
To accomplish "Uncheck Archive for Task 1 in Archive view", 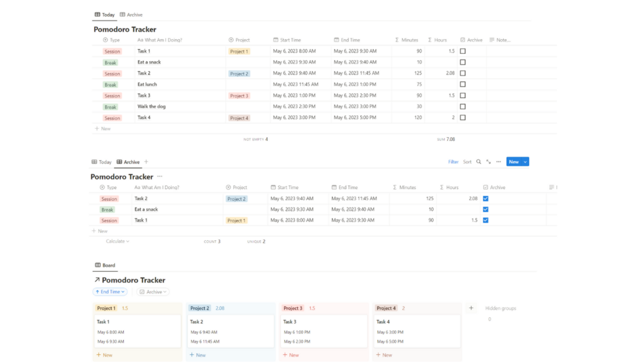I will click(486, 220).
